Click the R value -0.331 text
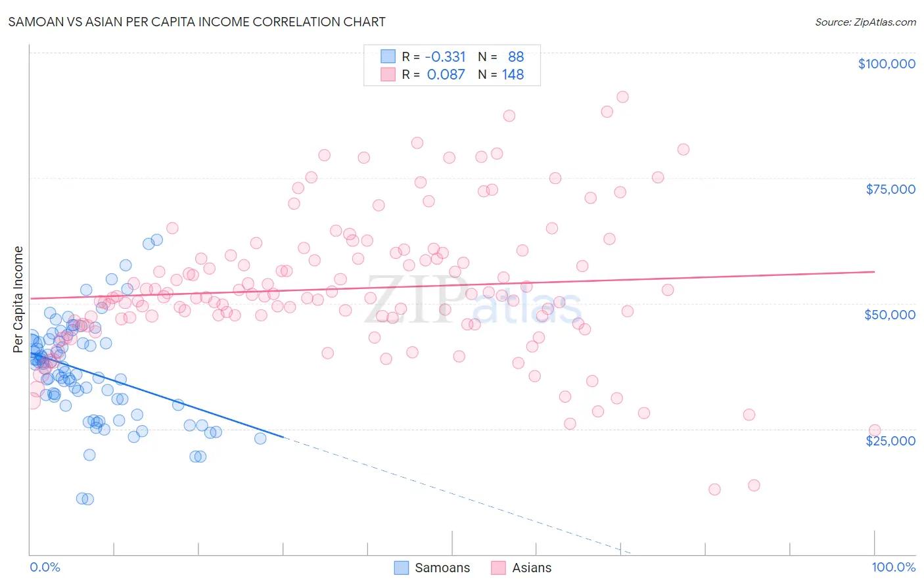 coord(445,56)
